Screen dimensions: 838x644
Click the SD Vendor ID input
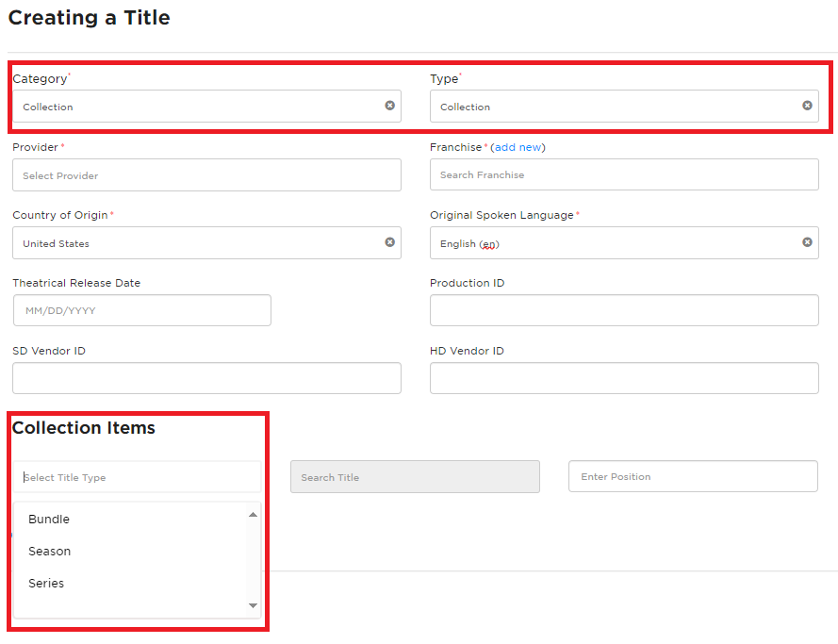tap(206, 378)
